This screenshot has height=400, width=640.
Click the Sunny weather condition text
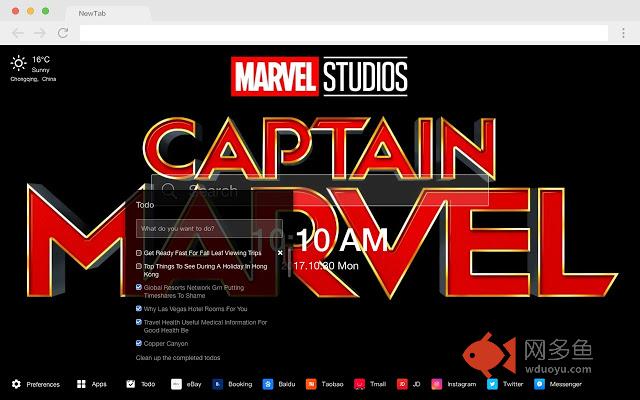tap(40, 70)
